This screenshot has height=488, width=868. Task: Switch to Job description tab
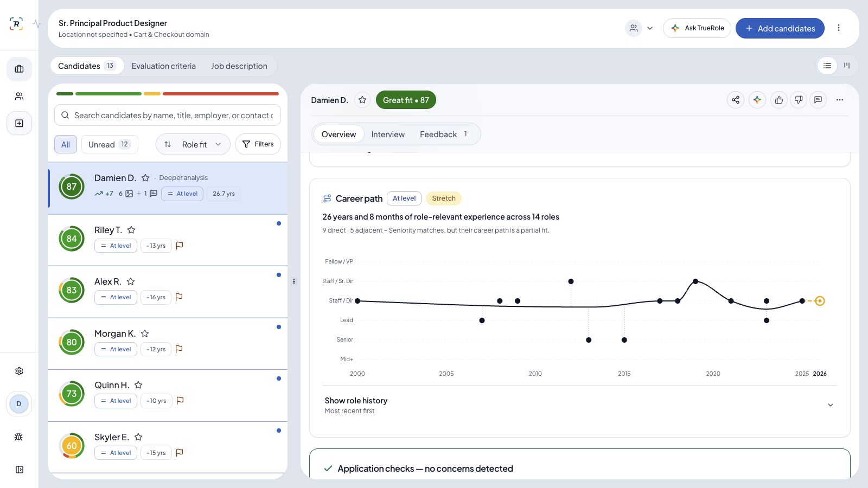[239, 66]
